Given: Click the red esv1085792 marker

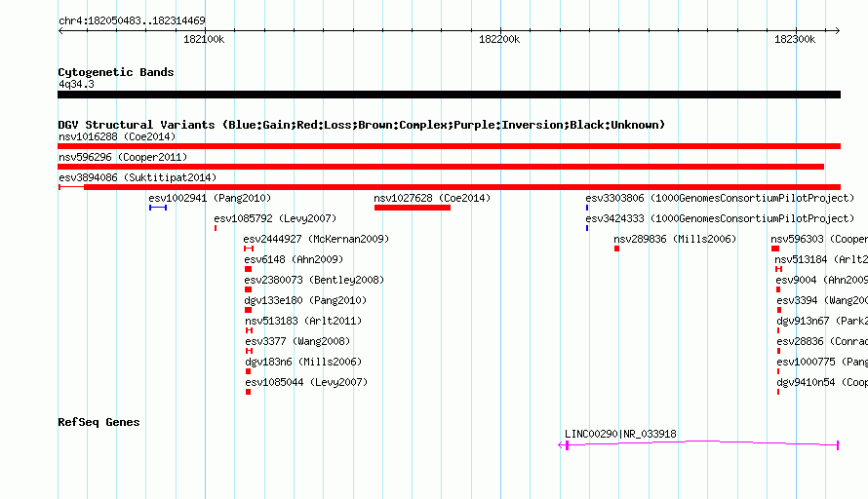Looking at the screenshot, I should point(216,228).
